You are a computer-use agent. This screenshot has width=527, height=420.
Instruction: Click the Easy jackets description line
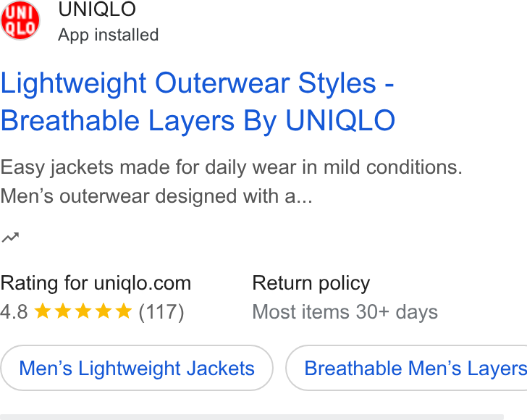tap(232, 167)
